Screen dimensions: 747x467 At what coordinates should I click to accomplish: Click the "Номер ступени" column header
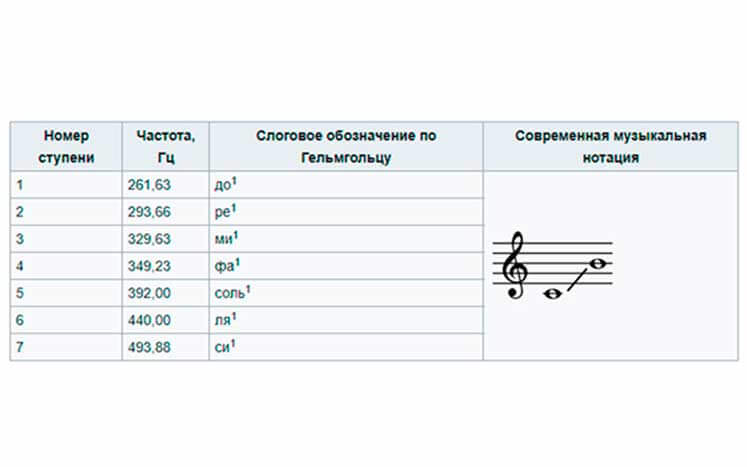click(66, 146)
